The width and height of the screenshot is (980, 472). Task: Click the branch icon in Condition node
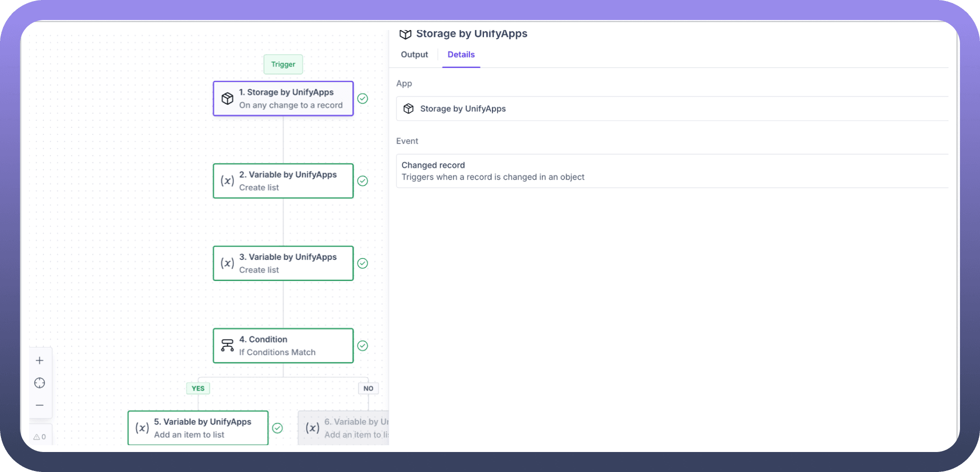(227, 345)
